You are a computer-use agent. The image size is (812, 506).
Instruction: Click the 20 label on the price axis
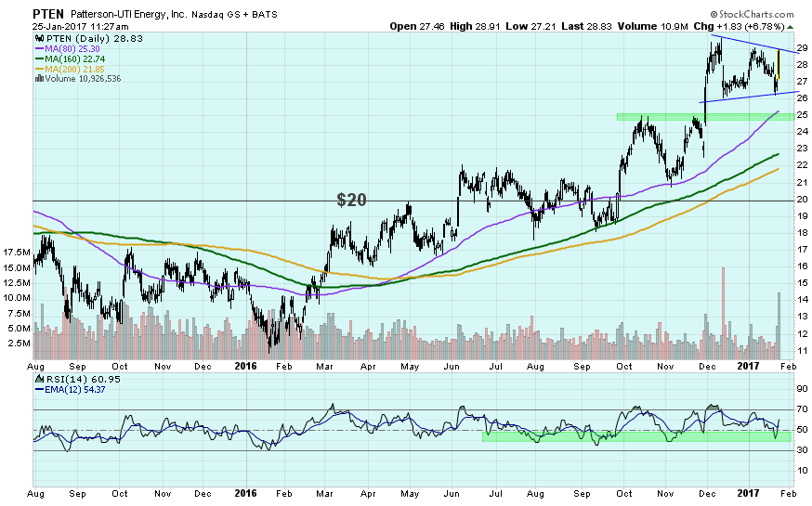point(802,200)
